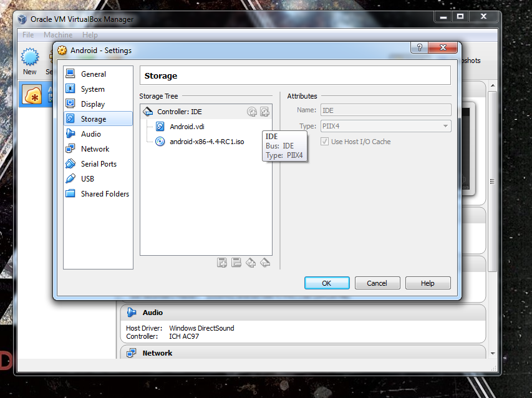Add CD/DVD device to IDE controller
The width and height of the screenshot is (532, 398).
252,112
